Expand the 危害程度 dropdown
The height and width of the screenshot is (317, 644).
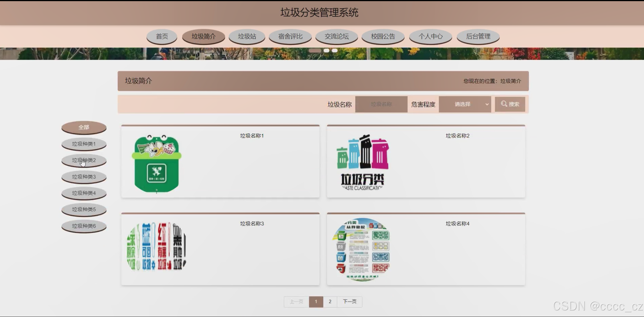click(x=465, y=104)
